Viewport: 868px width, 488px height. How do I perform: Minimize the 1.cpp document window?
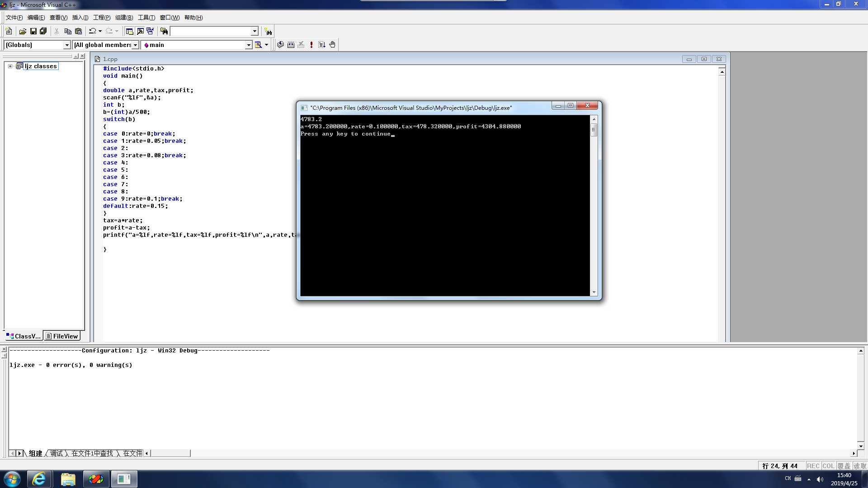pyautogui.click(x=689, y=59)
